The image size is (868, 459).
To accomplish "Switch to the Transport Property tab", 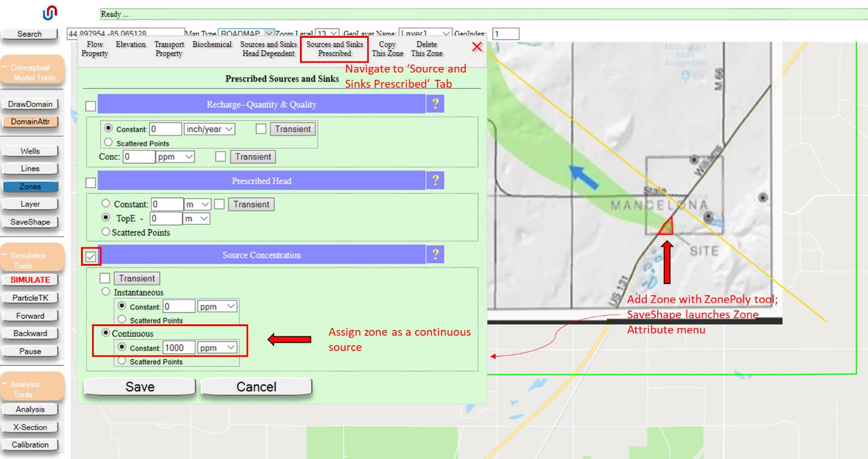I will click(169, 49).
